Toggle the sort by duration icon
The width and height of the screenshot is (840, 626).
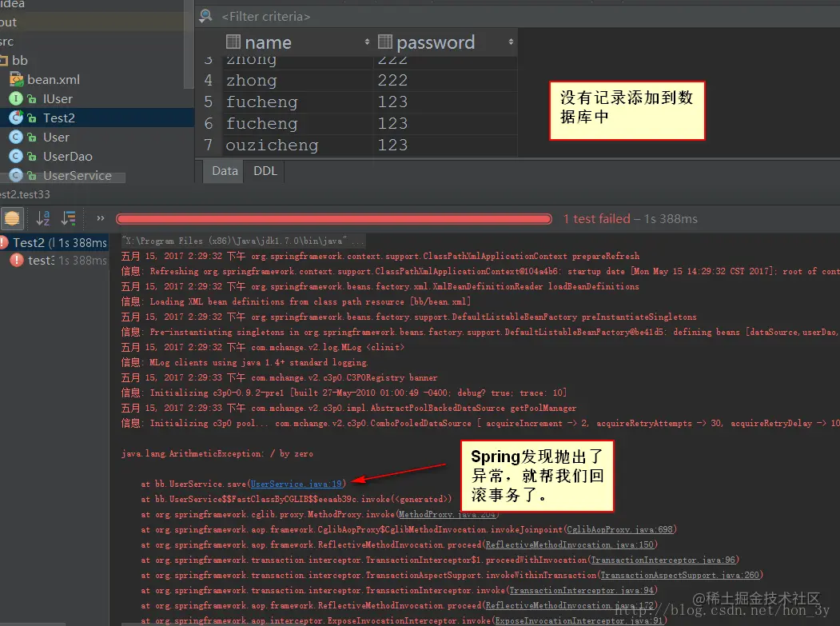click(x=69, y=218)
